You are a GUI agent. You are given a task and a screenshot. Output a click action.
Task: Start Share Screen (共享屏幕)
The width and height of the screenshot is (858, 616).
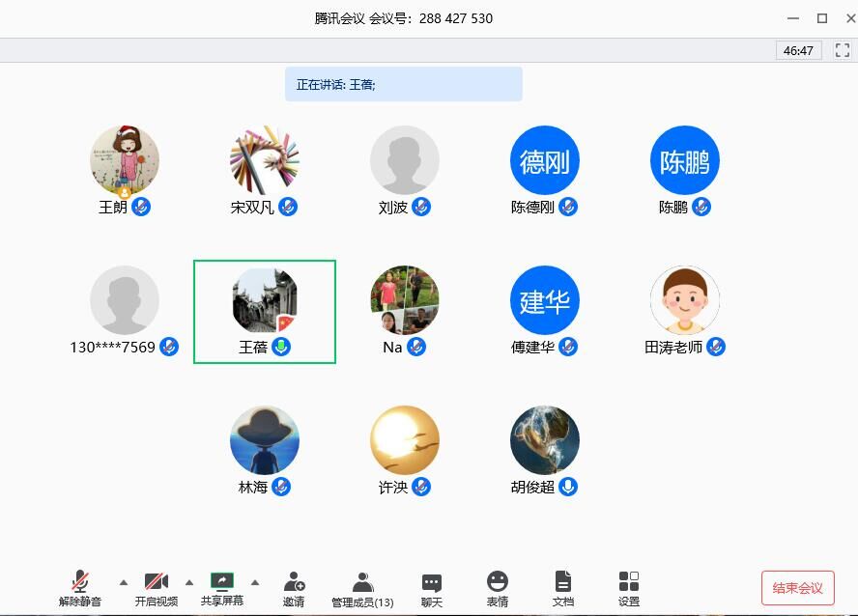[x=222, y=587]
